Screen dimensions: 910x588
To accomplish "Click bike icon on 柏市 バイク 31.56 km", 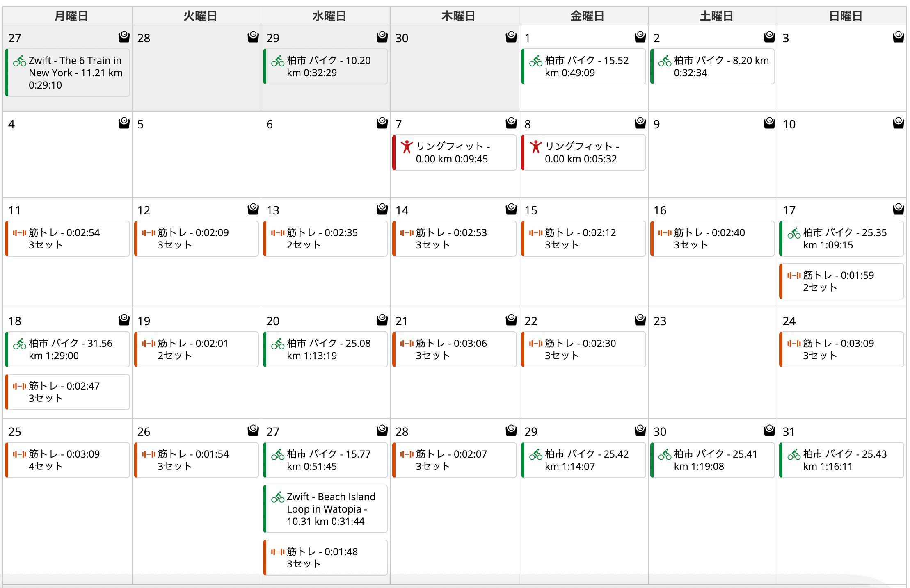I will (x=20, y=344).
